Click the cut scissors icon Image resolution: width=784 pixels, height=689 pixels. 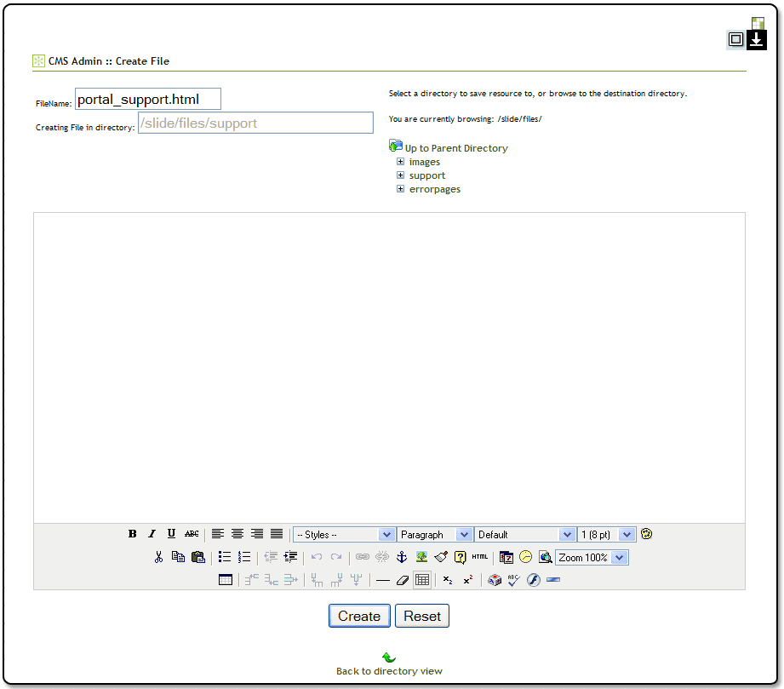pos(158,557)
